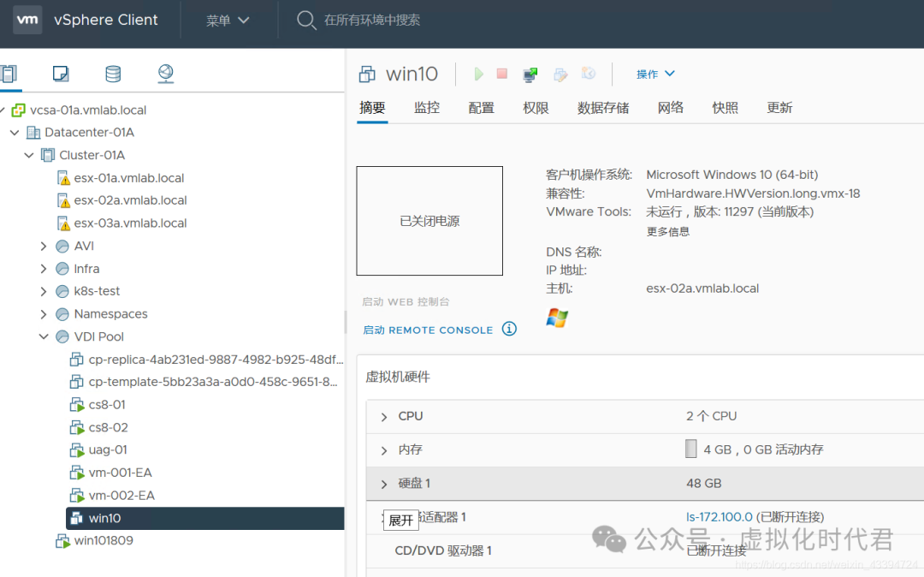
Task: Click the red Shut Down icon
Action: (x=502, y=74)
